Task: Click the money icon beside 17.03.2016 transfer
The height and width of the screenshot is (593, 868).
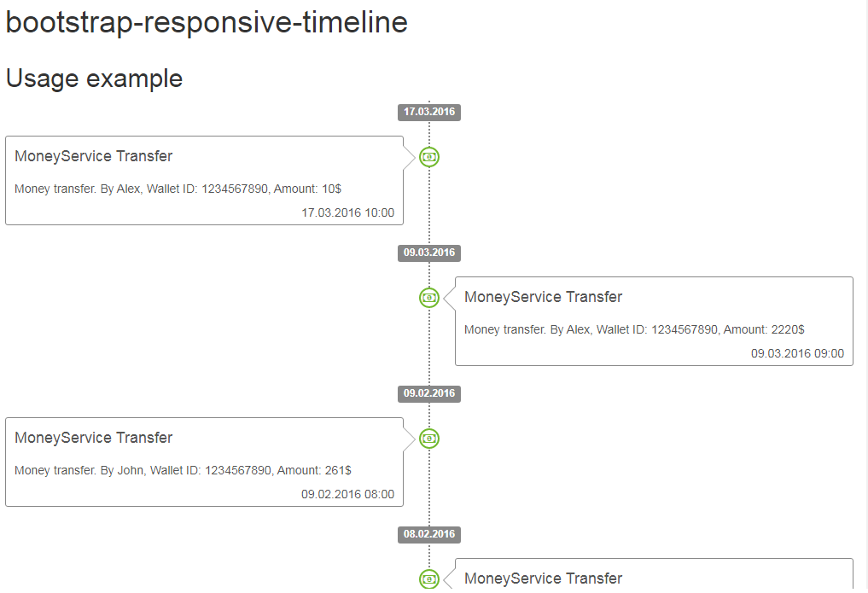Action: (x=429, y=157)
